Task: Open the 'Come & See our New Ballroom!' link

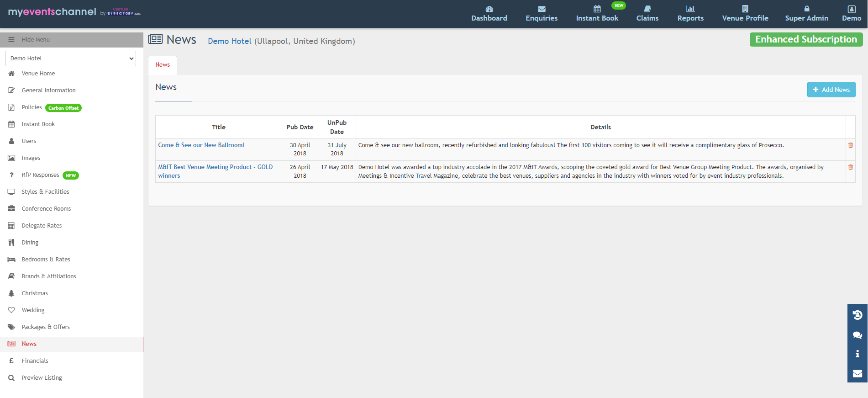Action: 201,145
